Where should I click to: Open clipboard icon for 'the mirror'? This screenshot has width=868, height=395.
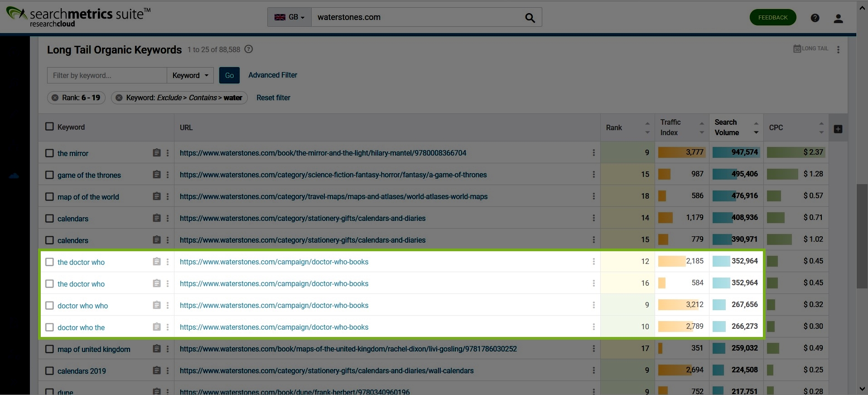(x=157, y=153)
